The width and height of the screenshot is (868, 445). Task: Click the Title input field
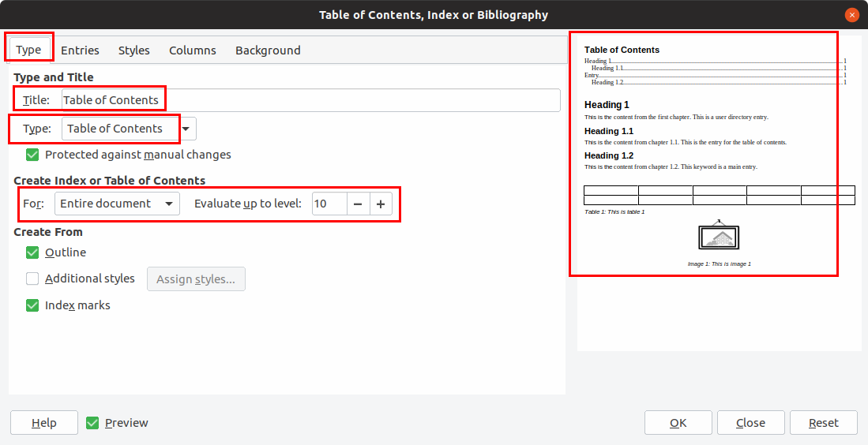(310, 100)
